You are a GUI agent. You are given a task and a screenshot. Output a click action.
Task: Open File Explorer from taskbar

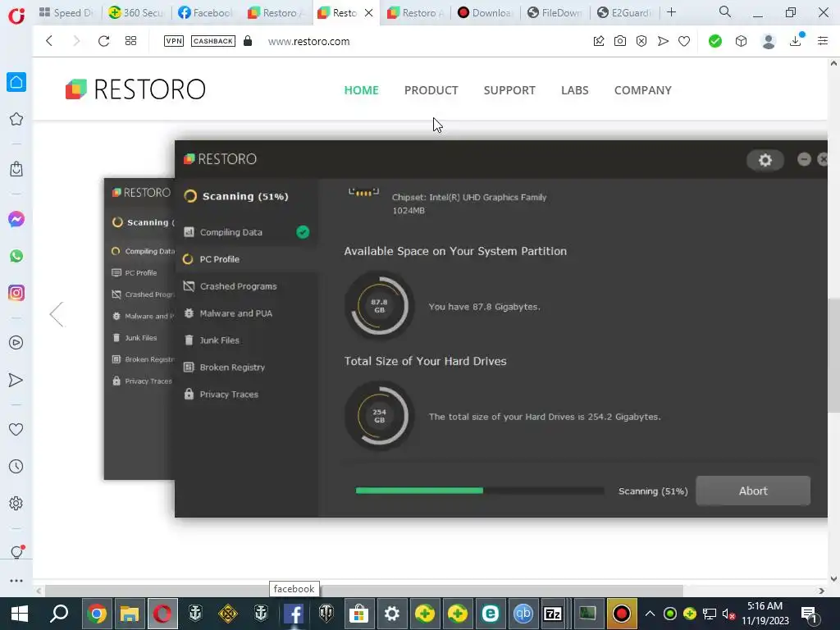[x=129, y=614]
